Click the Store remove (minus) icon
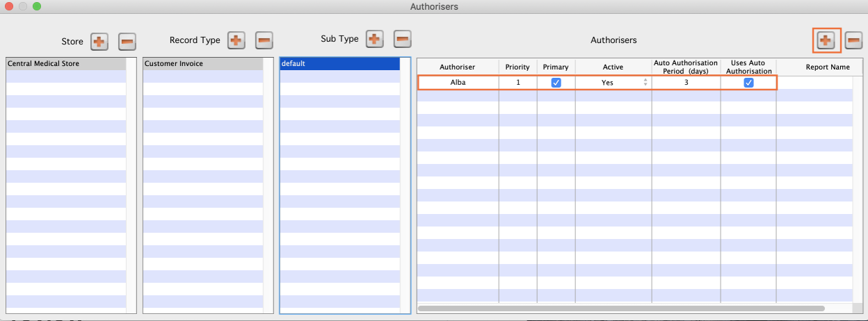Image resolution: width=868 pixels, height=321 pixels. pyautogui.click(x=127, y=42)
